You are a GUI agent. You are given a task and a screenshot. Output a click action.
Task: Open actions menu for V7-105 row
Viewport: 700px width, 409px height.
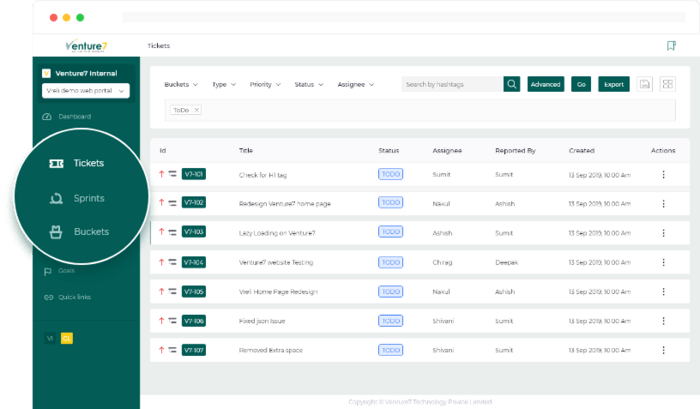pyautogui.click(x=663, y=292)
